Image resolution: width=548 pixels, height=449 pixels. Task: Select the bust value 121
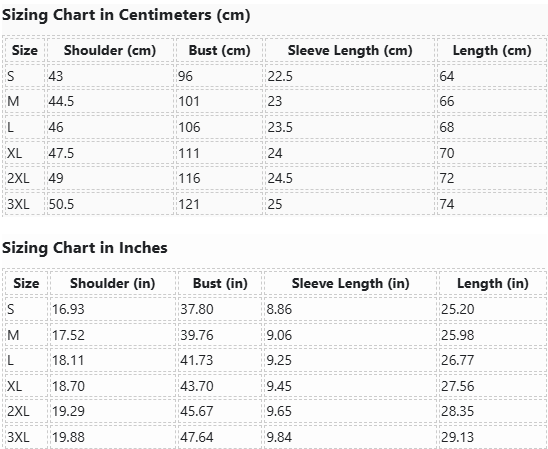[189, 204]
